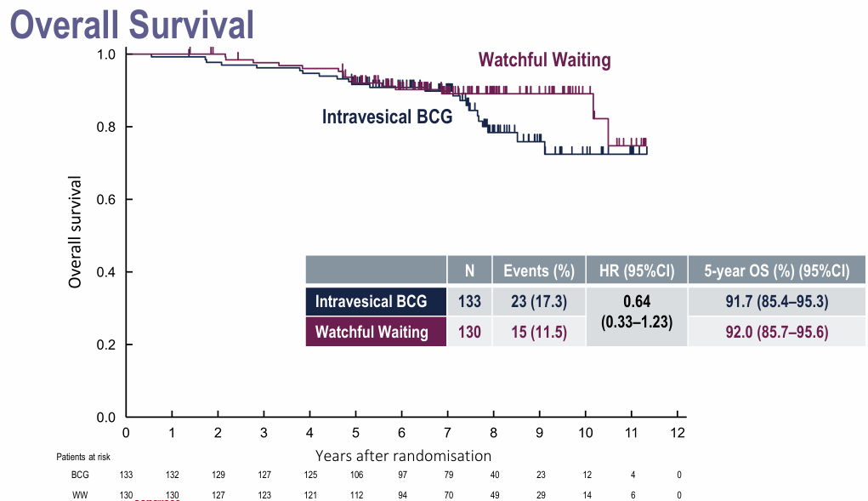This screenshot has height=501, width=868.
Task: Select the "HR (95%CI)" table header
Action: pyautogui.click(x=636, y=270)
